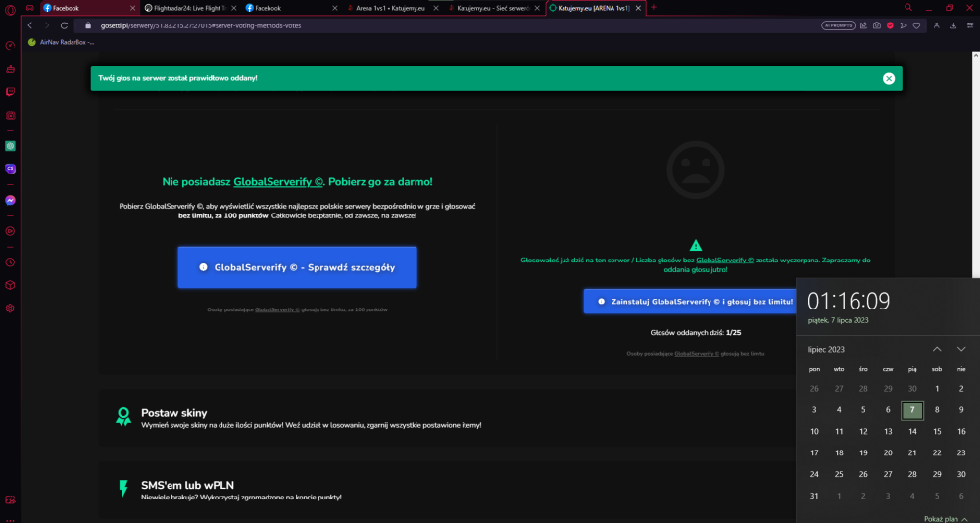Image resolution: width=980 pixels, height=523 pixels.
Task: Go to next month in the calendar
Action: point(961,349)
